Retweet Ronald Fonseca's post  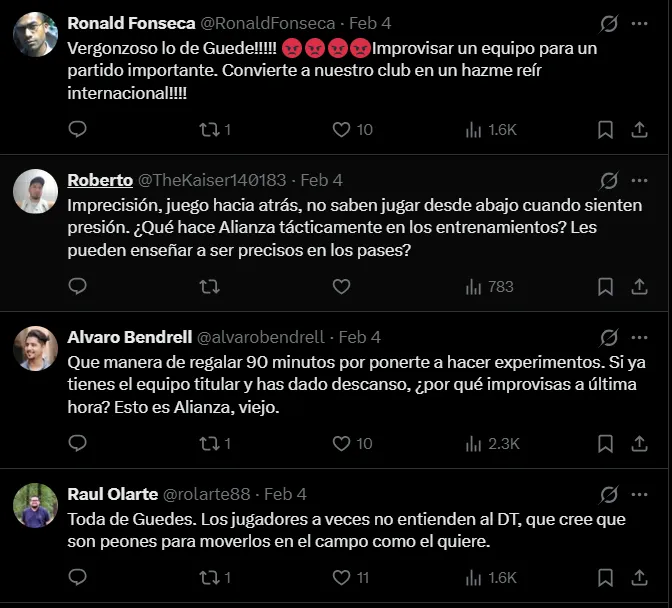(x=210, y=129)
